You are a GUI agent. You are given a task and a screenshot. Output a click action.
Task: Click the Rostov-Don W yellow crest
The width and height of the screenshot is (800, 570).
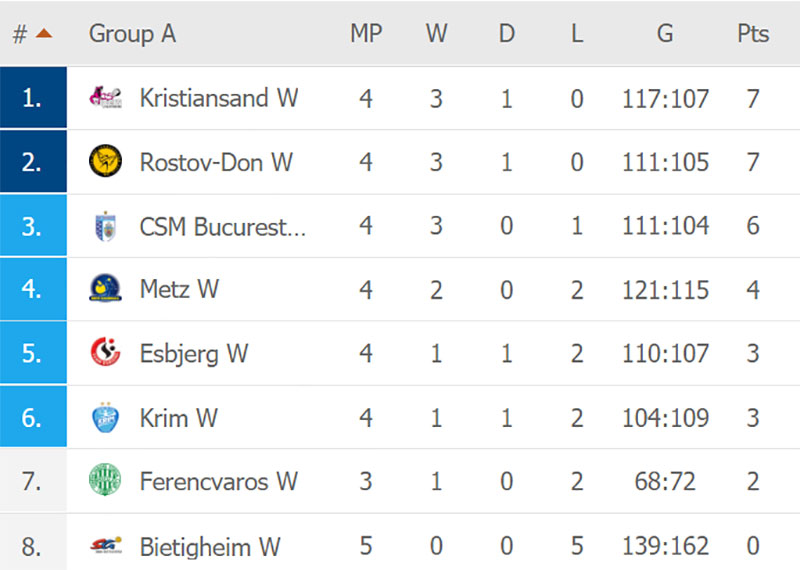pos(105,161)
